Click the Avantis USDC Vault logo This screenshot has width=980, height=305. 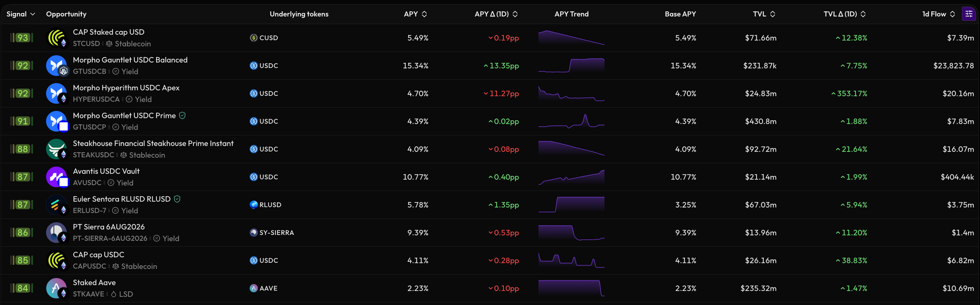coord(57,177)
